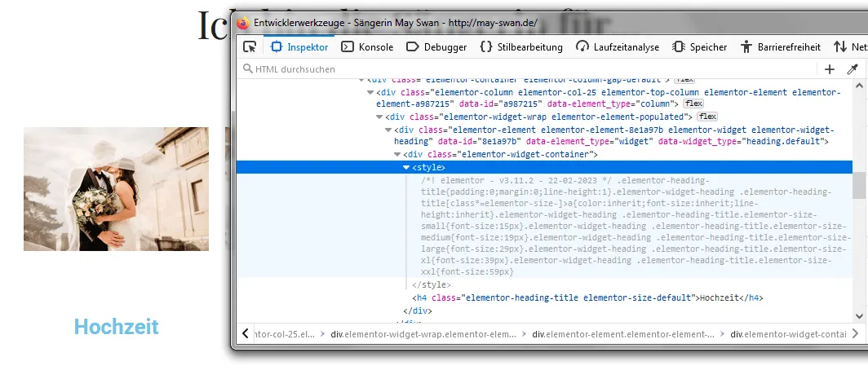Image resolution: width=868 pixels, height=370 pixels.
Task: Click the Konsole tab icon
Action: (347, 47)
